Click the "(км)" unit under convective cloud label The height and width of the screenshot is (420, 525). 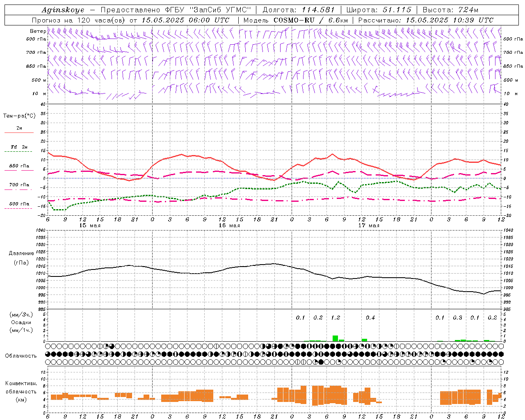[x=21, y=399]
